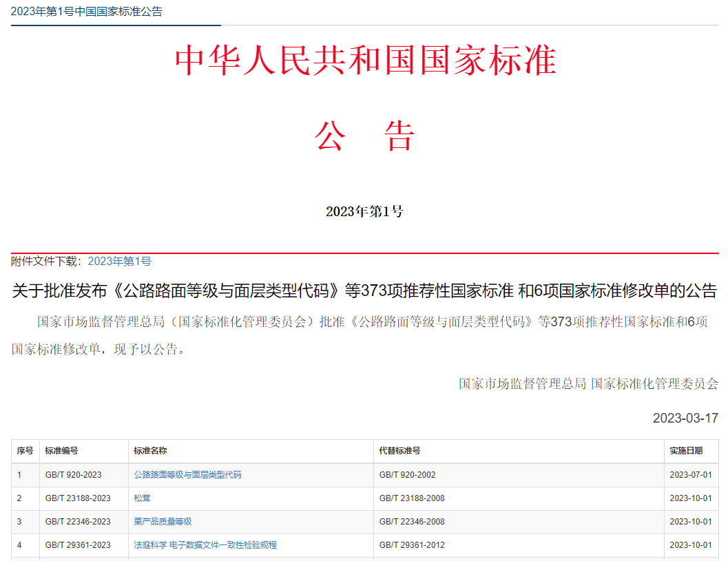Click the 实施日期 column header
The width and height of the screenshot is (728, 561).
pyautogui.click(x=685, y=452)
